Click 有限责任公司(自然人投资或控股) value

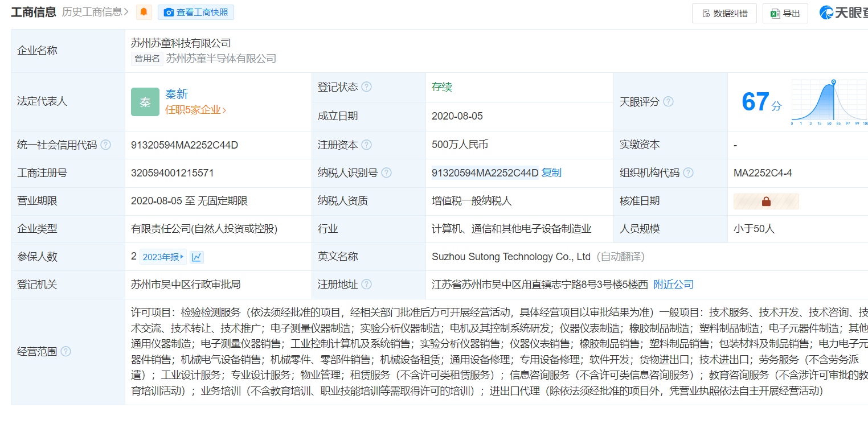(204, 229)
